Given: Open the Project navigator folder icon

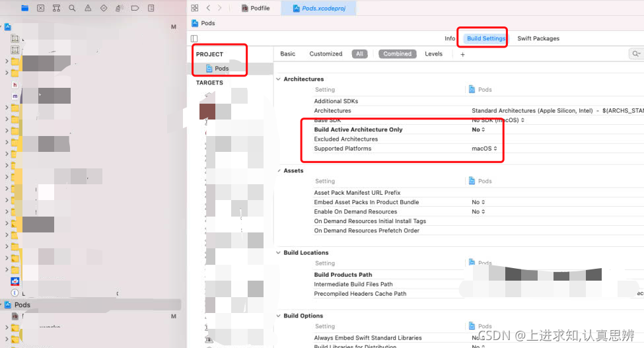Looking at the screenshot, I should tap(24, 8).
